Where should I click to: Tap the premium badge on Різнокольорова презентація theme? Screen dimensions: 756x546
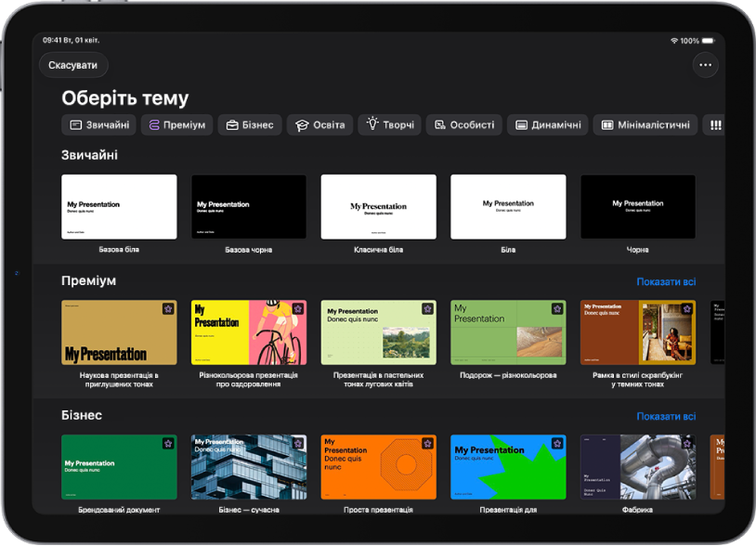pos(298,309)
